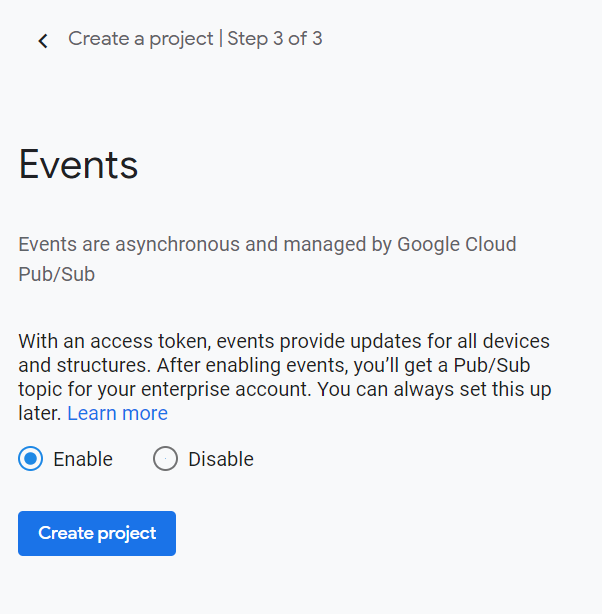
Task: Click the Disable option label
Action: (220, 459)
